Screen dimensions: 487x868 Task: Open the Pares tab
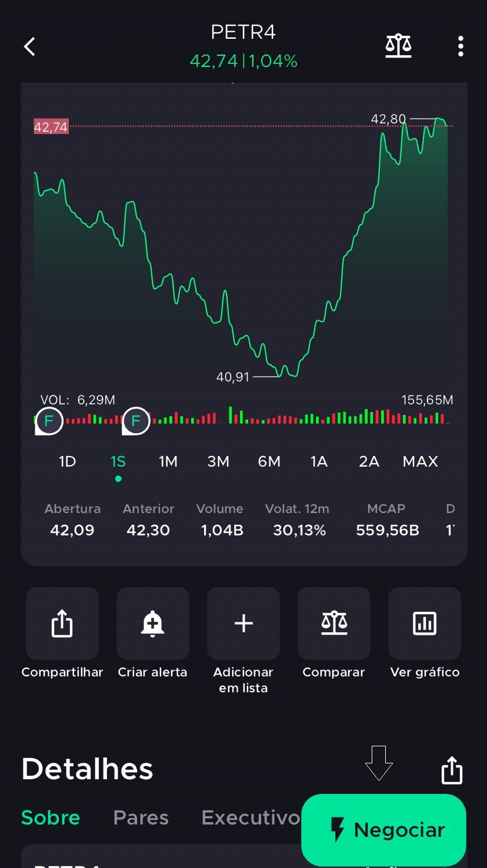(x=141, y=817)
